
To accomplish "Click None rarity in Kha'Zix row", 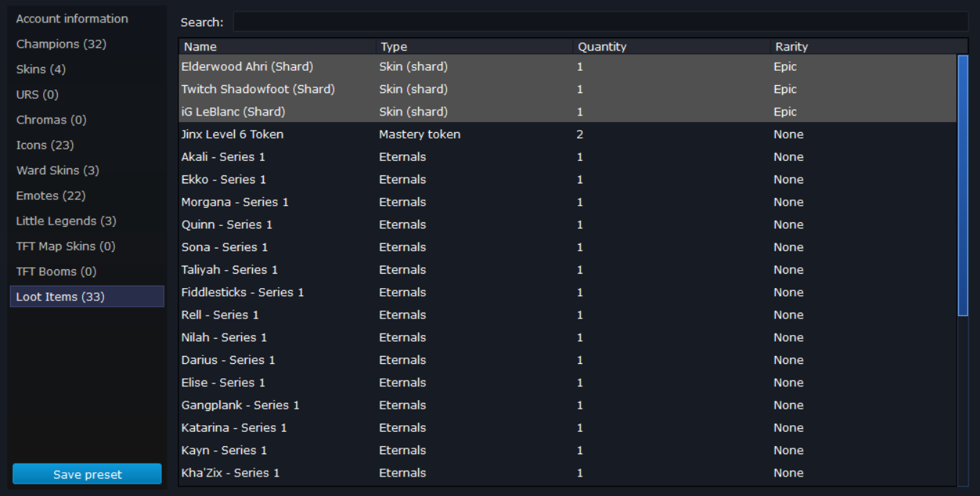I will [789, 473].
